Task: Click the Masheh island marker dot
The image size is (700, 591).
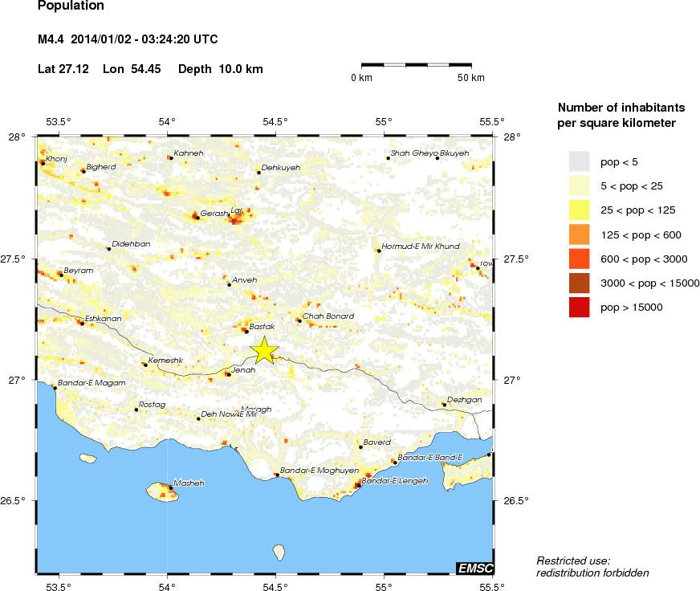Action: point(170,487)
